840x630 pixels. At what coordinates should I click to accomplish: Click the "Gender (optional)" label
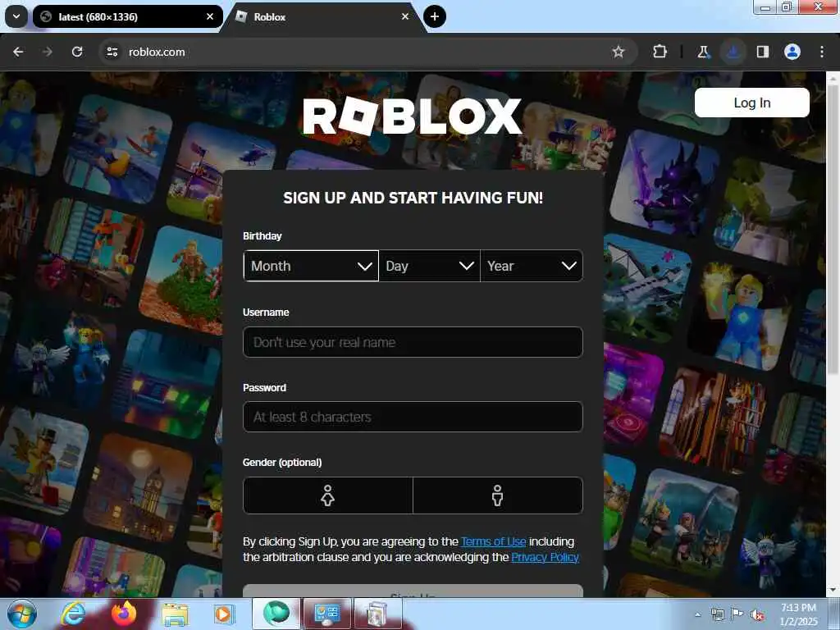[x=282, y=463]
